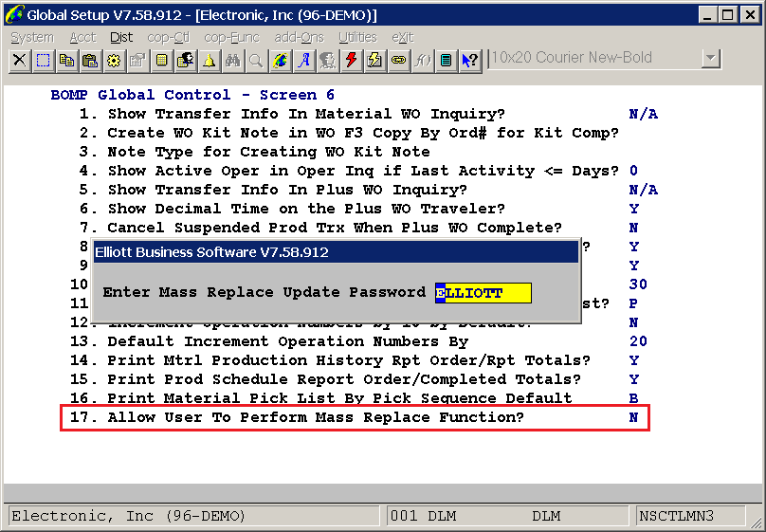
Task: Click 'Enter Mass Replace Update Password' label
Action: [x=264, y=292]
